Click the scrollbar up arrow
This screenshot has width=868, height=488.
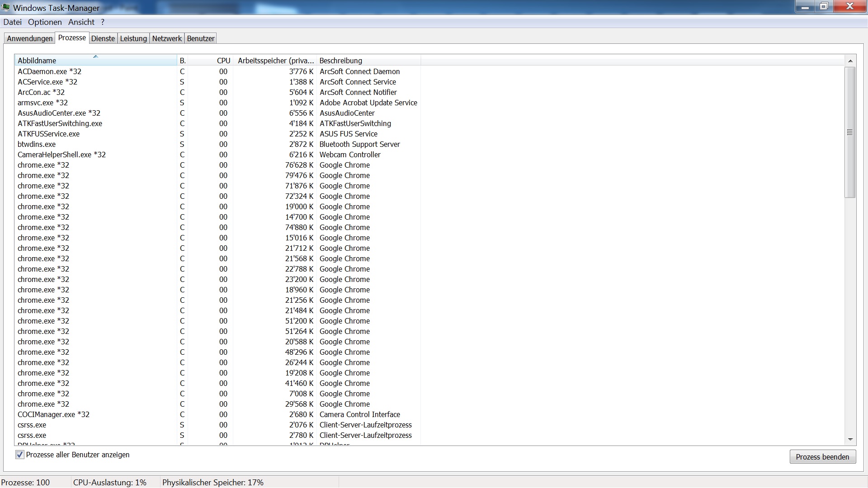pyautogui.click(x=850, y=61)
